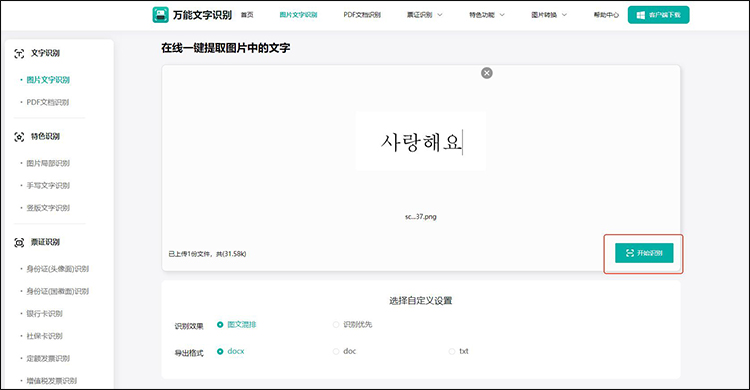Open 定额发票识别 in the sidebar
750x390 pixels.
pos(48,358)
